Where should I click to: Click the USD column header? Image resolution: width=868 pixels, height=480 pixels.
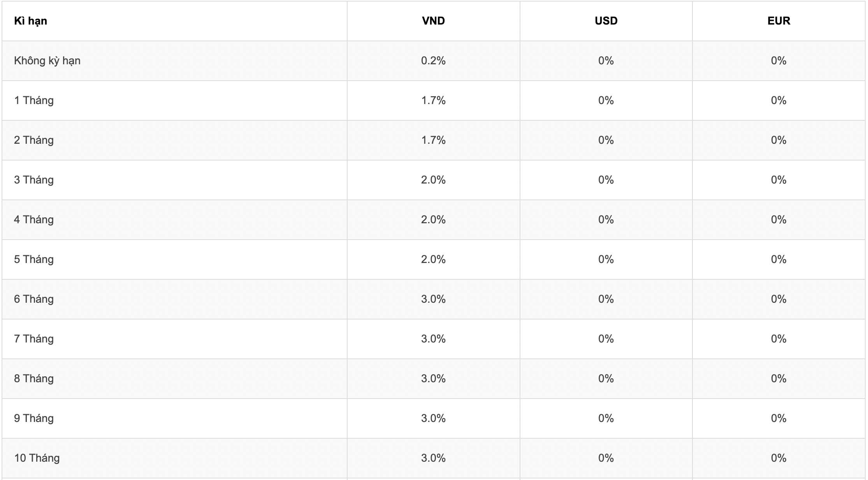606,21
